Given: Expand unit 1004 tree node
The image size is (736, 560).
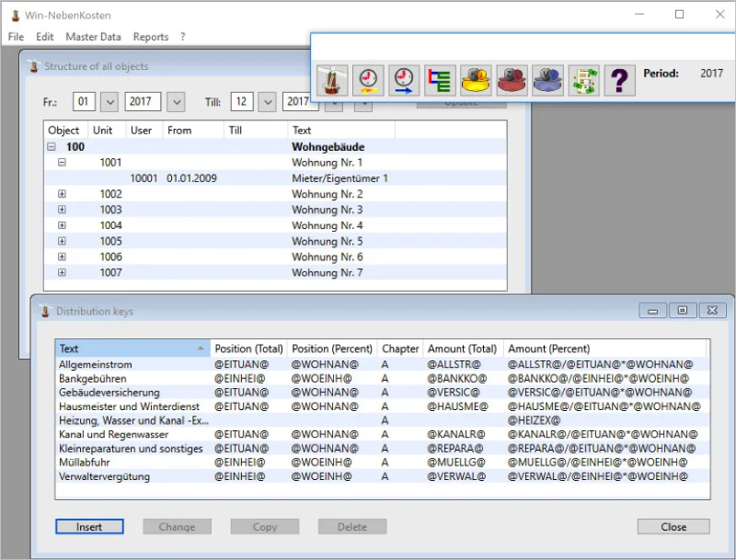Looking at the screenshot, I should tap(63, 225).
